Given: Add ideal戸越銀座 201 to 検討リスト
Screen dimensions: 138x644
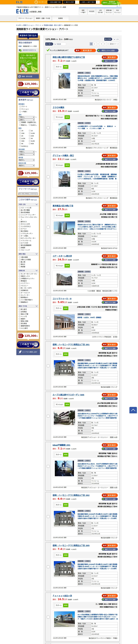Looking at the screenshot, I should pyautogui.click(x=110, y=449).
